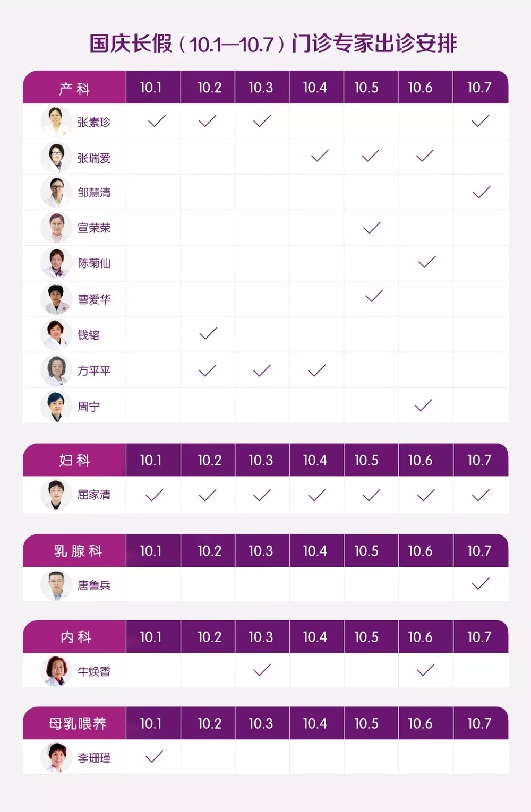Click 牛焕香's 10.6 checkmark
Screen dimensions: 531x812
(x=425, y=670)
